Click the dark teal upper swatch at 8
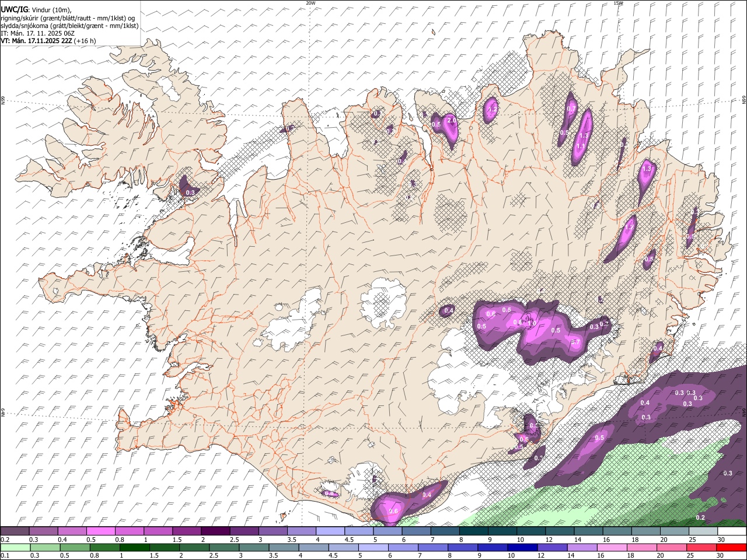747x560 pixels. pyautogui.click(x=473, y=531)
